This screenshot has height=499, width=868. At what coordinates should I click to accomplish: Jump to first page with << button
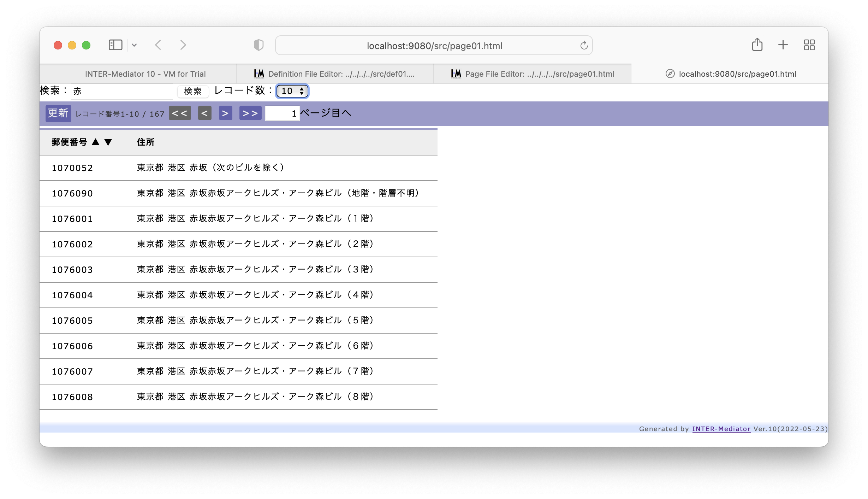pyautogui.click(x=180, y=113)
